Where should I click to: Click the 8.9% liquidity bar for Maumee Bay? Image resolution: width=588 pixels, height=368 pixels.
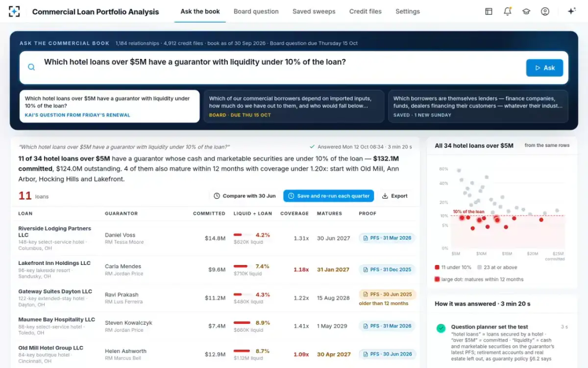(242, 323)
